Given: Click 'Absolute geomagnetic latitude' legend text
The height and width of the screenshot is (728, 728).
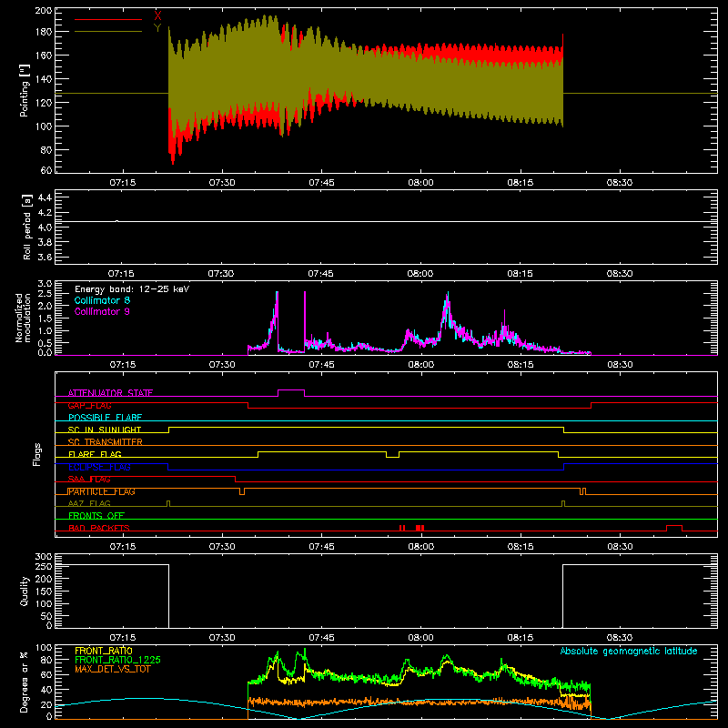Looking at the screenshot, I should tap(629, 651).
